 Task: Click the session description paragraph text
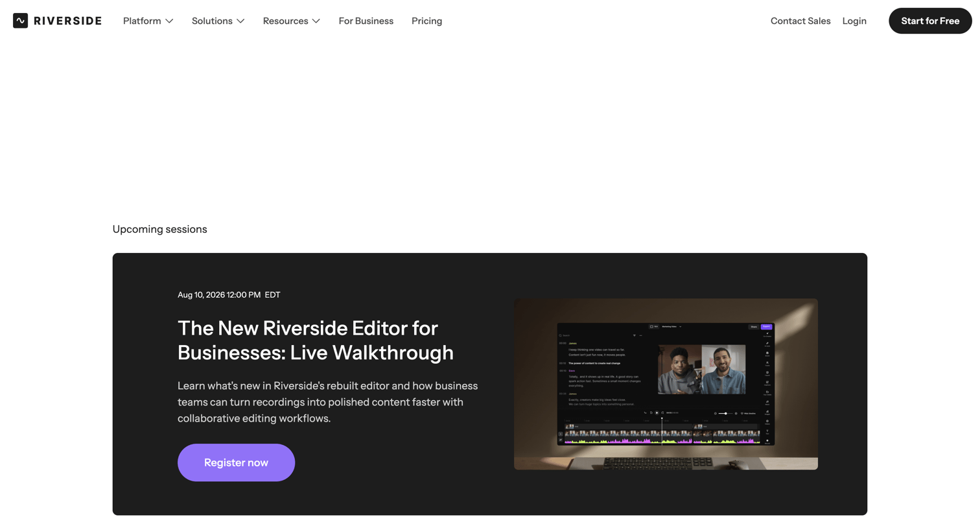pos(328,402)
